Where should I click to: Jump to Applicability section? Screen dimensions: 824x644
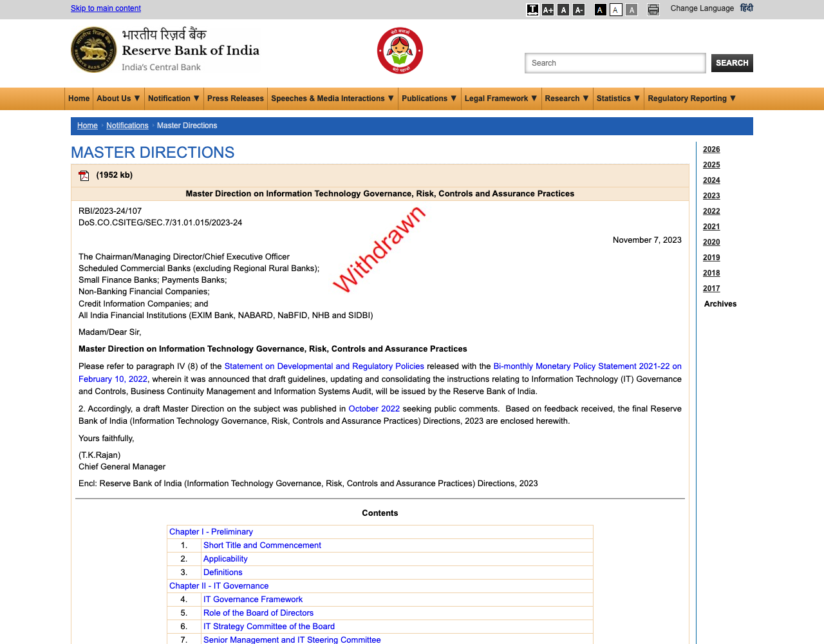pyautogui.click(x=225, y=559)
